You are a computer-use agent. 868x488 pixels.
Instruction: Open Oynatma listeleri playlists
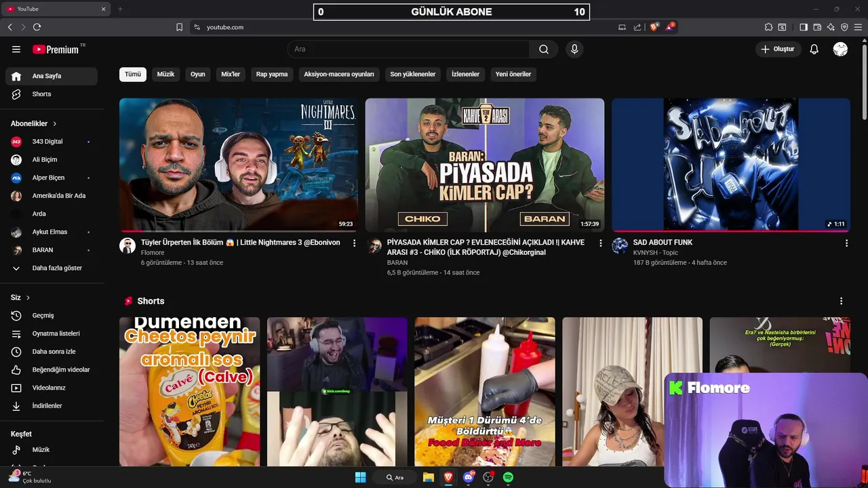pos(52,333)
